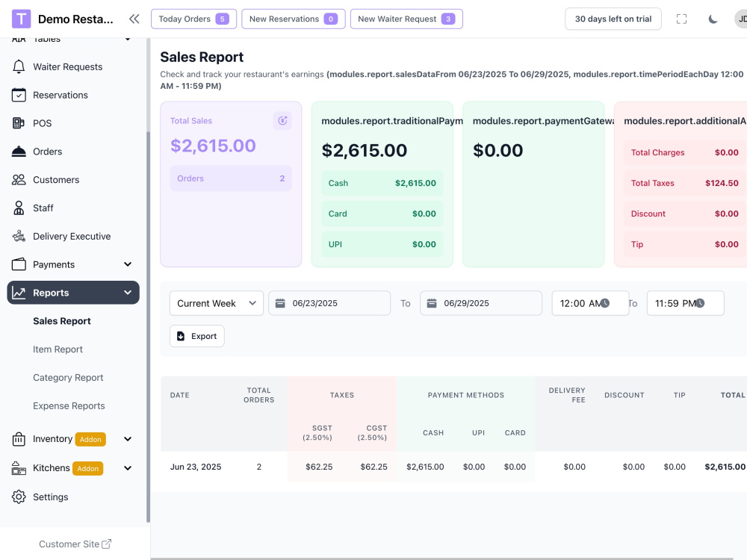Click the New Reservations button

point(294,19)
